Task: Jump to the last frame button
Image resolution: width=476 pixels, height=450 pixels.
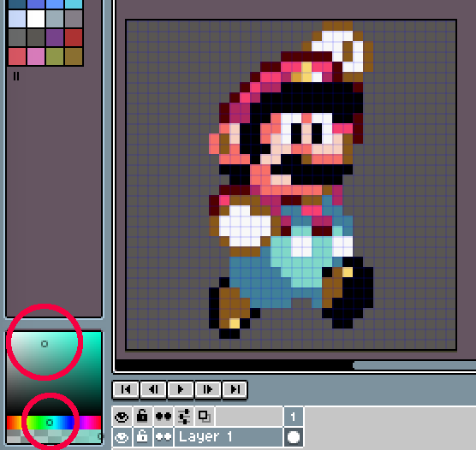Action: (235, 389)
